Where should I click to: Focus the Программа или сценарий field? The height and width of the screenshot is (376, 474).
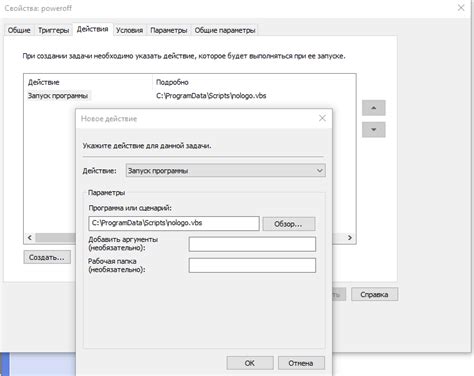[x=174, y=223]
